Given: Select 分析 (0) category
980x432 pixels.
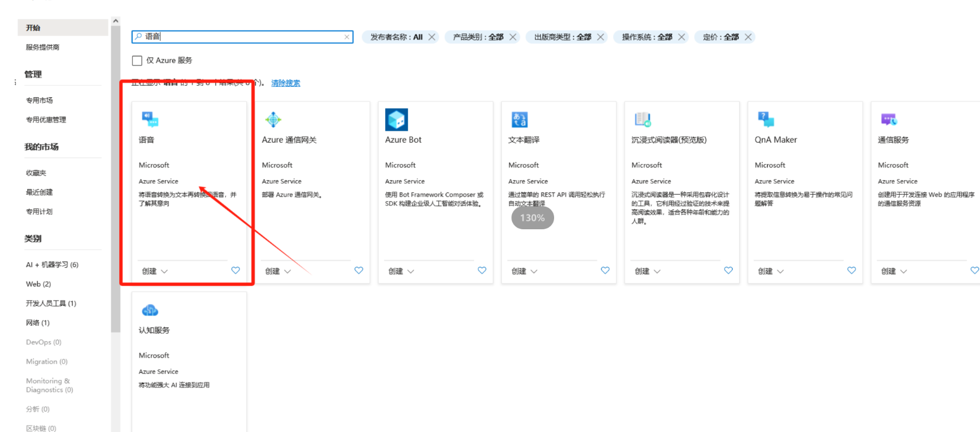Looking at the screenshot, I should pos(37,409).
